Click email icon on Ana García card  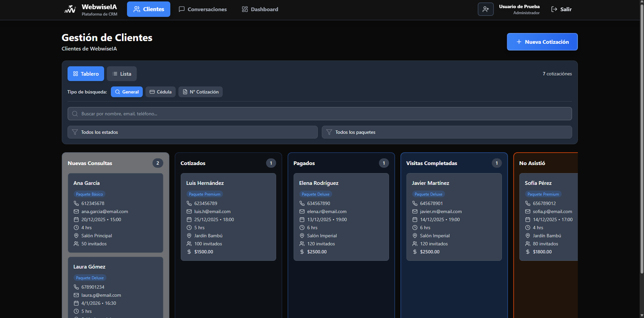point(76,211)
